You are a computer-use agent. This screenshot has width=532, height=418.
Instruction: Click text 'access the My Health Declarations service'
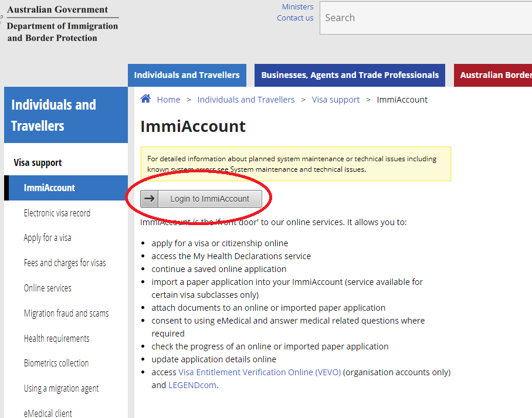231,256
